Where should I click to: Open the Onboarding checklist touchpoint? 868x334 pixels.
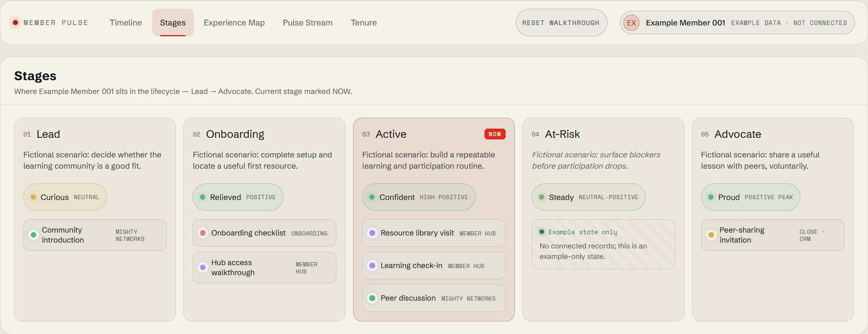click(x=264, y=233)
